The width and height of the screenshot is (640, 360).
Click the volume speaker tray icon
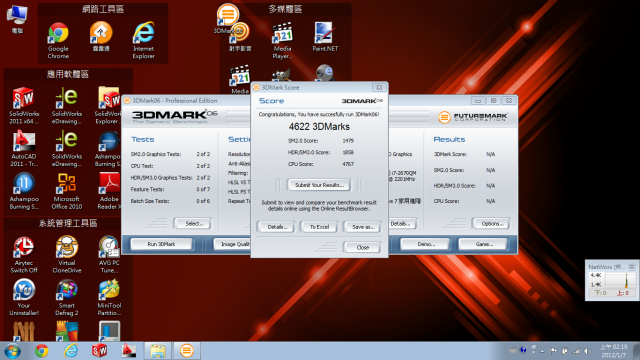click(x=587, y=351)
